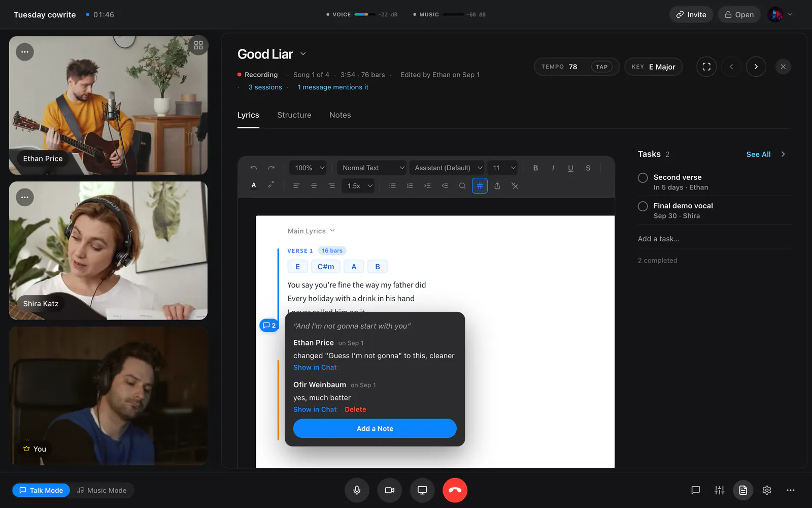Click the Invite button
Viewport: 812px width, 508px height.
(691, 15)
